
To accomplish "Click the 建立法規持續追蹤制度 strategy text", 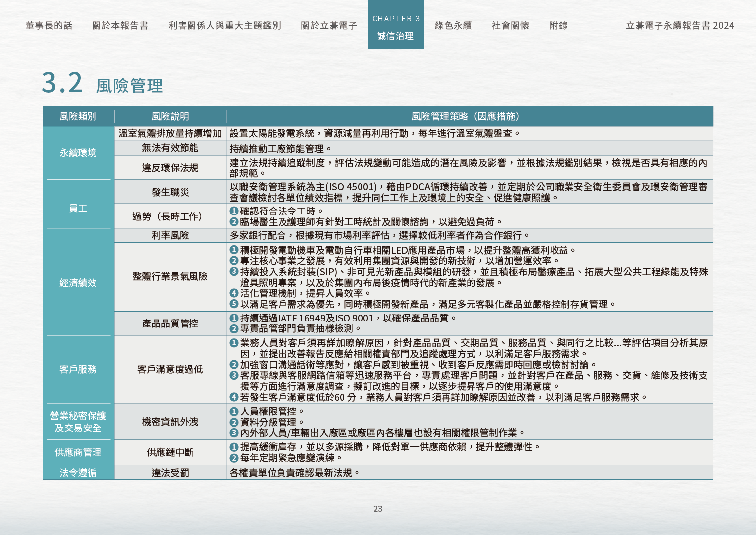I will (469, 168).
